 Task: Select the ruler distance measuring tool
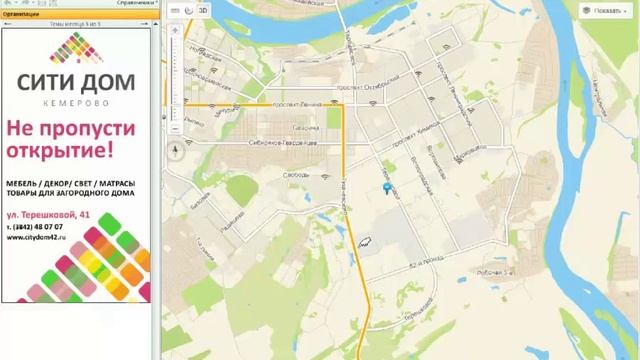point(175,11)
